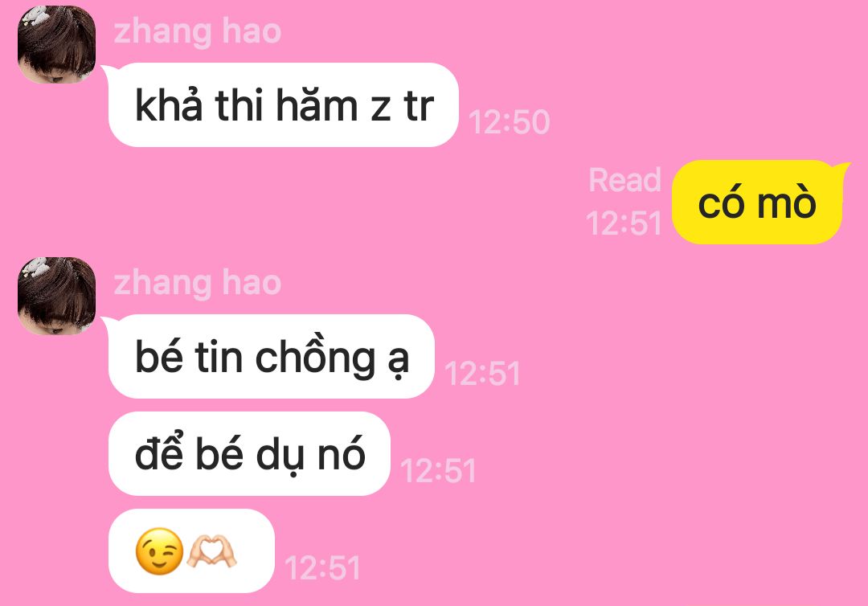The width and height of the screenshot is (868, 606).
Task: Open zhang hao's second profile avatar
Action: click(56, 296)
